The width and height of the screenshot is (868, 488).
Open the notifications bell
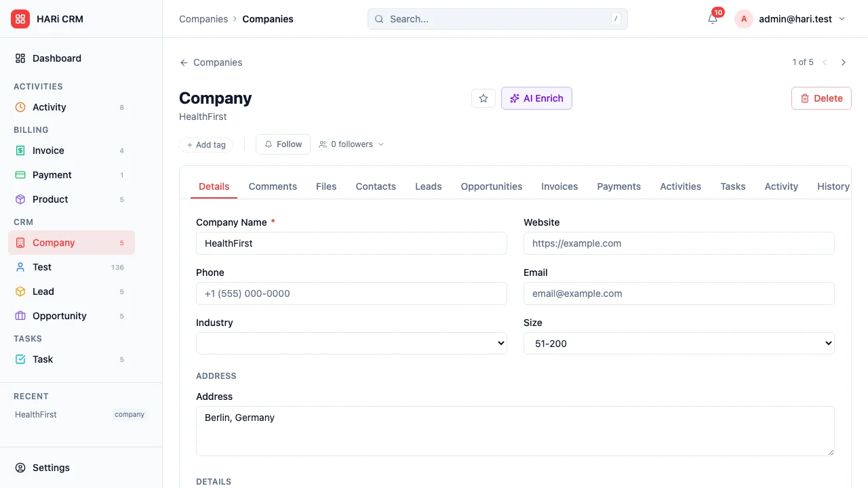pos(712,19)
